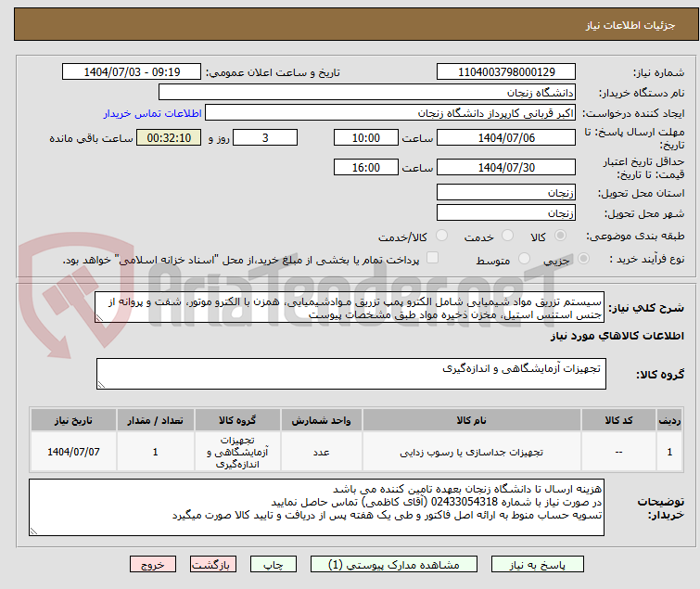Toggle the Islamic treasury payment checkbox
700x589 pixels.
(x=432, y=258)
